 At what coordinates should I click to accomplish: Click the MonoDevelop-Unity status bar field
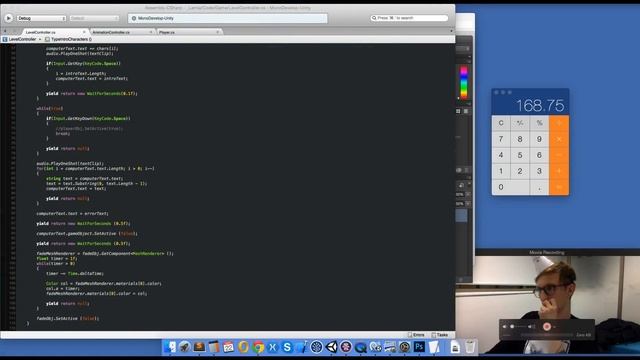click(228, 18)
